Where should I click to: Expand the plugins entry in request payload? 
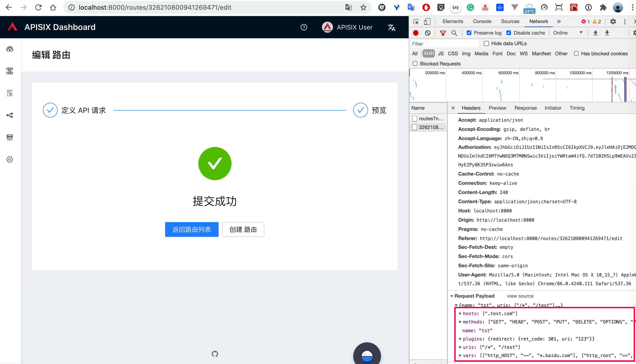click(460, 339)
